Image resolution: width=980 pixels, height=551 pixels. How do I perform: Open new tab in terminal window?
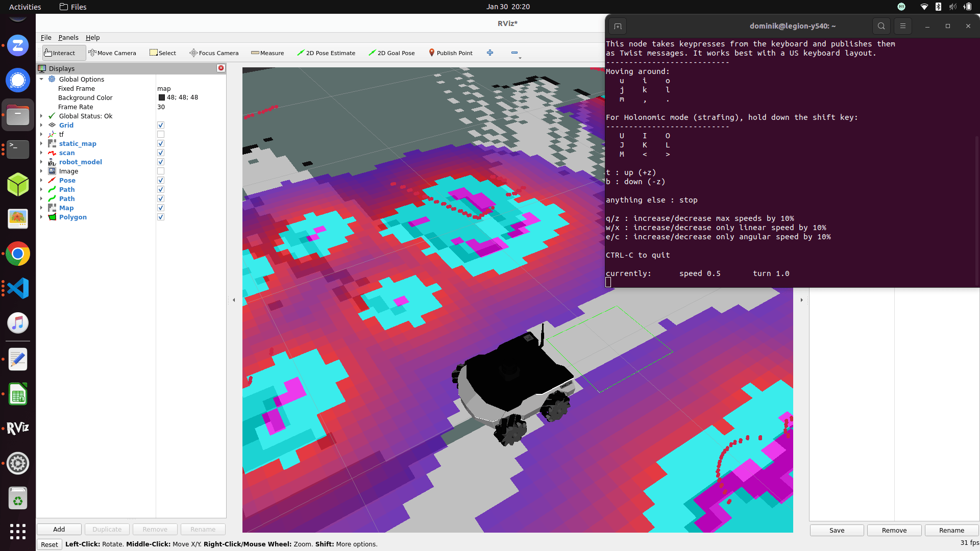pyautogui.click(x=618, y=26)
